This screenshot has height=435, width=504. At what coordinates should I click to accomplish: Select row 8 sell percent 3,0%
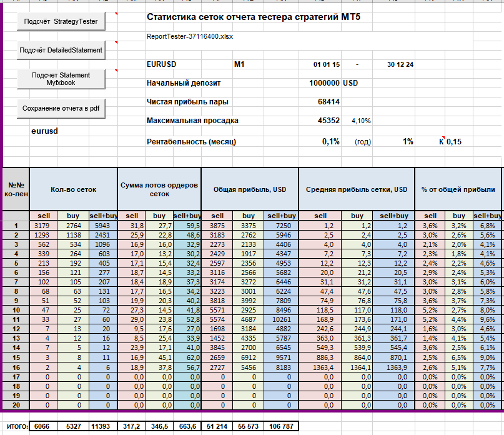pyautogui.click(x=430, y=291)
